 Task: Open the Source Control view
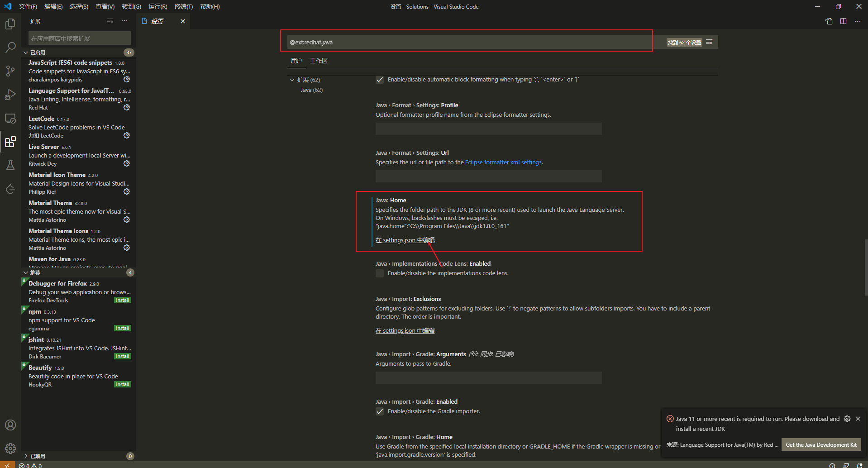(x=10, y=71)
